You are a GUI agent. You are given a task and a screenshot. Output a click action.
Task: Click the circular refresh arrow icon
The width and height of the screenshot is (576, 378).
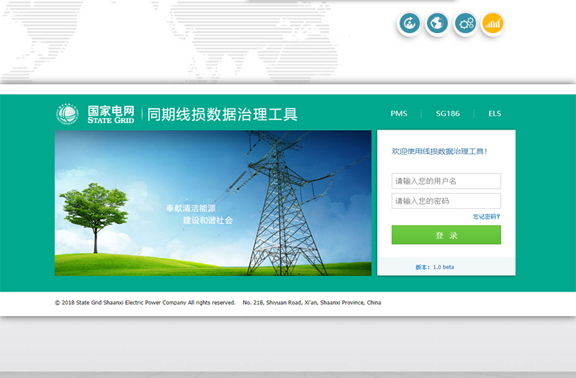[x=409, y=24]
